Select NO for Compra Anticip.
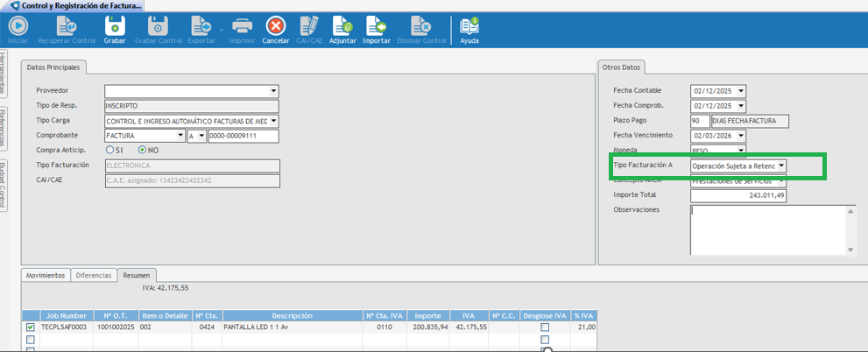 (142, 151)
